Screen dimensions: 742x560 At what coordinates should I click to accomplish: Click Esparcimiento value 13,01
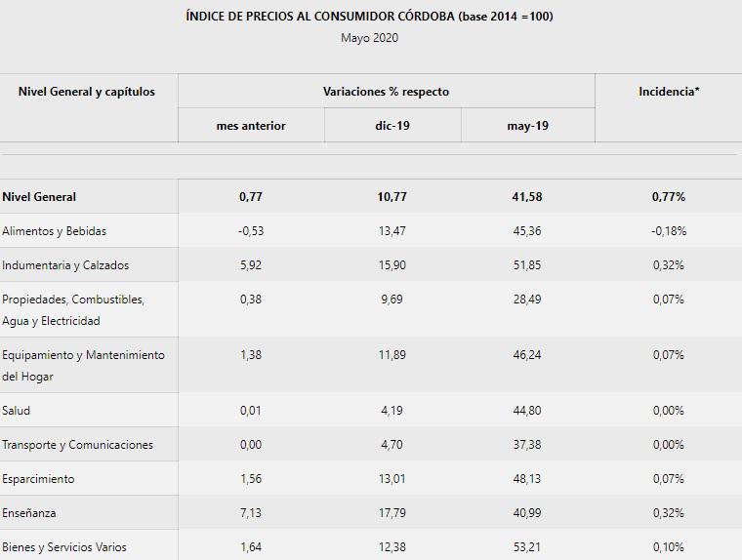click(x=392, y=479)
